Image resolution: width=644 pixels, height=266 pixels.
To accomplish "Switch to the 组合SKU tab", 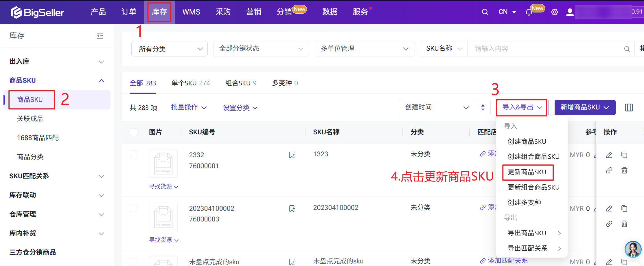I will 240,83.
